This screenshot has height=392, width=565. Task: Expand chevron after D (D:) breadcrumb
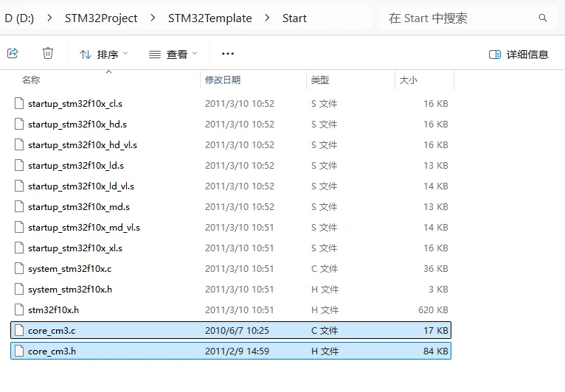pos(49,18)
